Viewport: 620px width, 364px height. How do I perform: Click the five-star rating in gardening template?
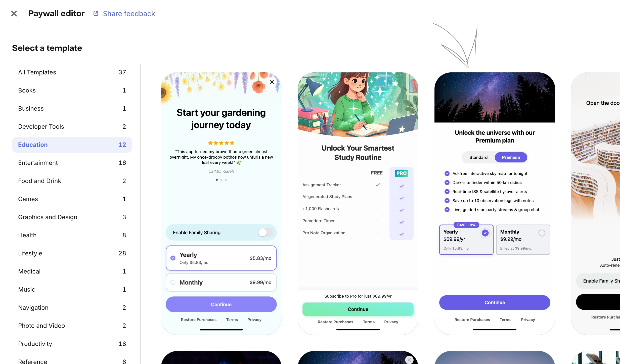click(x=221, y=143)
